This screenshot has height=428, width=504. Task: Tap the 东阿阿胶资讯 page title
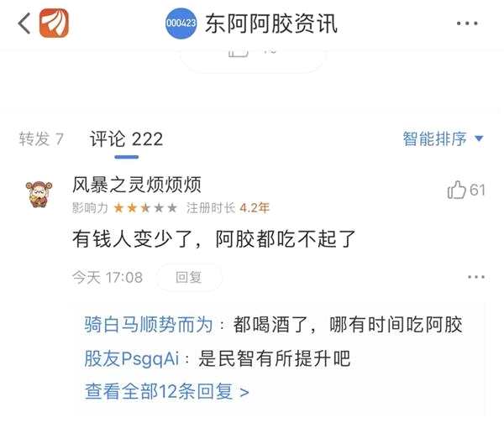click(271, 23)
